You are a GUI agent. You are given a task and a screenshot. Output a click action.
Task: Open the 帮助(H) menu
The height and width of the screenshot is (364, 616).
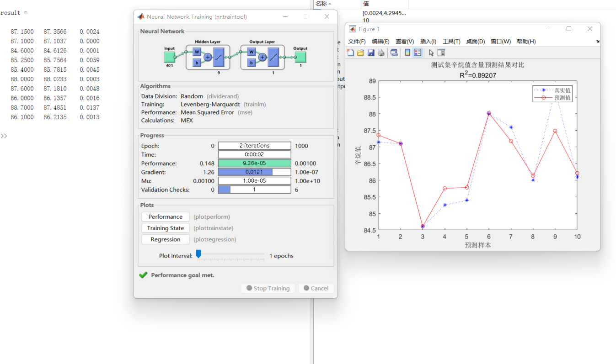pos(526,42)
